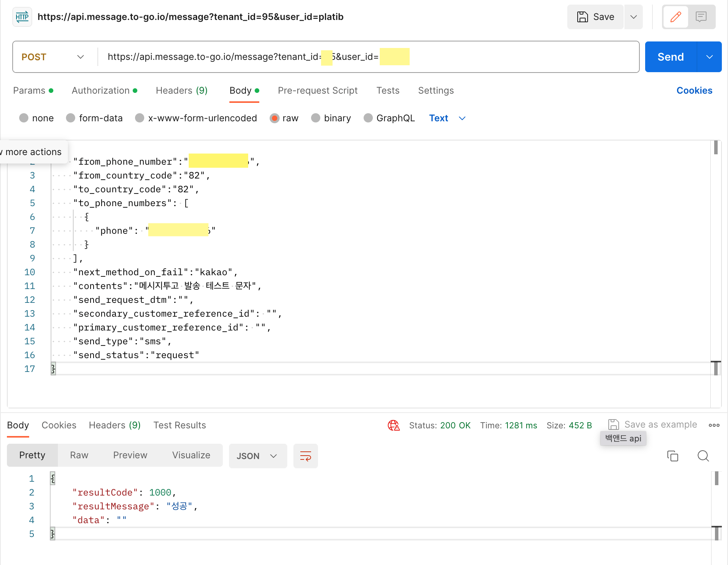Viewport: 728px width, 565px height.
Task: Click the wrap lines icon in response
Action: (x=306, y=456)
